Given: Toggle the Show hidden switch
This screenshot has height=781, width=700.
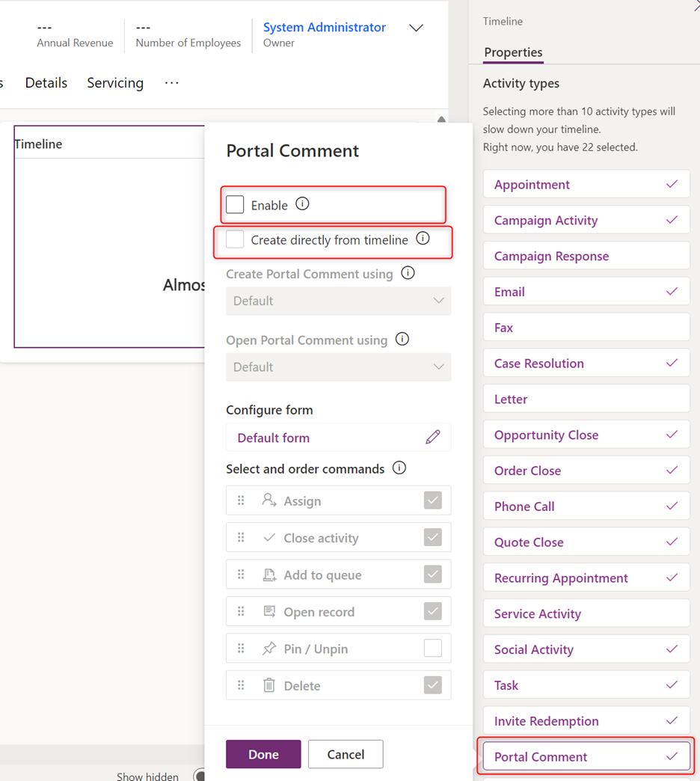Looking at the screenshot, I should (x=199, y=776).
